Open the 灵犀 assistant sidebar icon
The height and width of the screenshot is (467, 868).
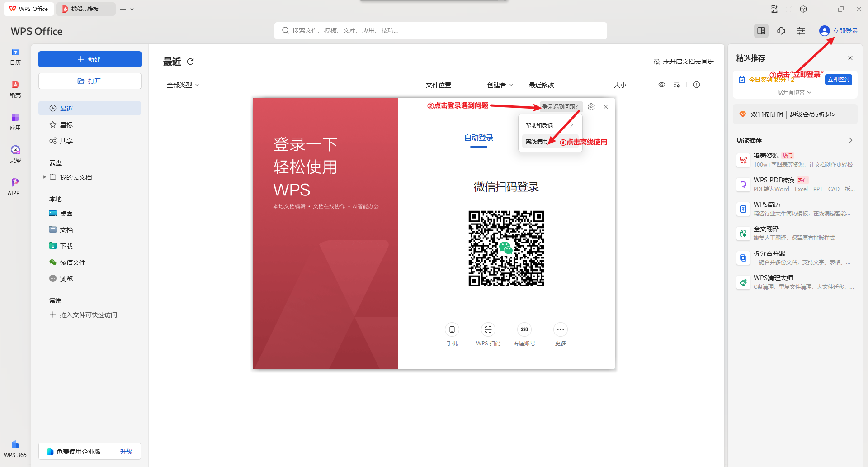[x=15, y=153]
